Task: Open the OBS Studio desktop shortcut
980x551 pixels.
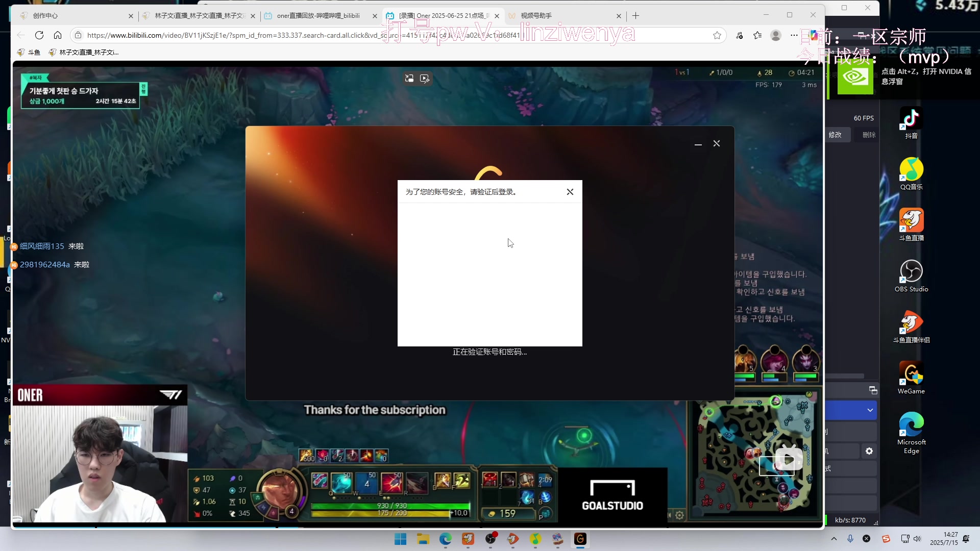Action: 912,276
